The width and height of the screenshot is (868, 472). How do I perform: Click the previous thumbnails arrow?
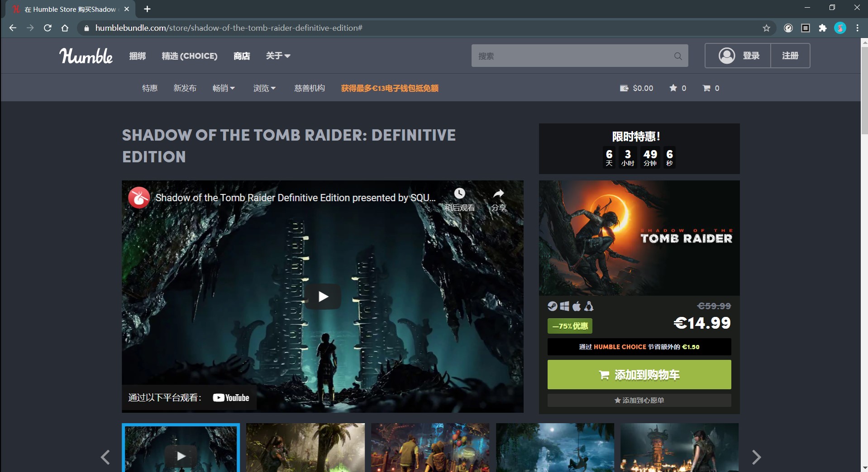(105, 457)
